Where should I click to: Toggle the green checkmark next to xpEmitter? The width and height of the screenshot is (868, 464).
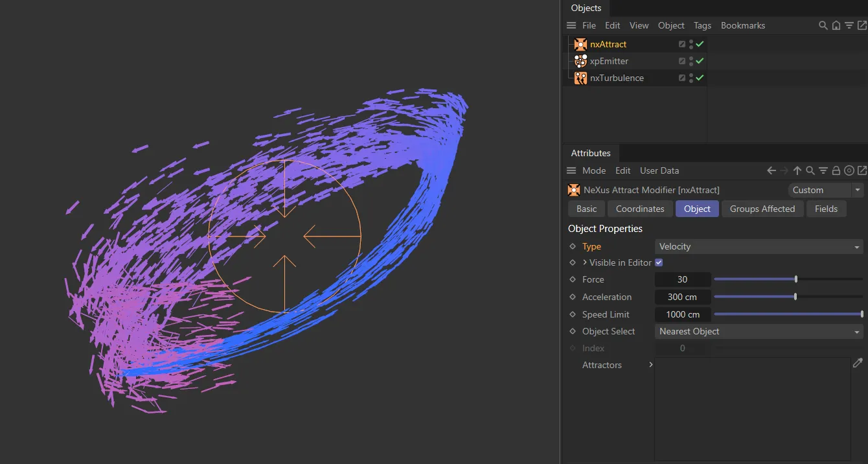[x=699, y=61]
